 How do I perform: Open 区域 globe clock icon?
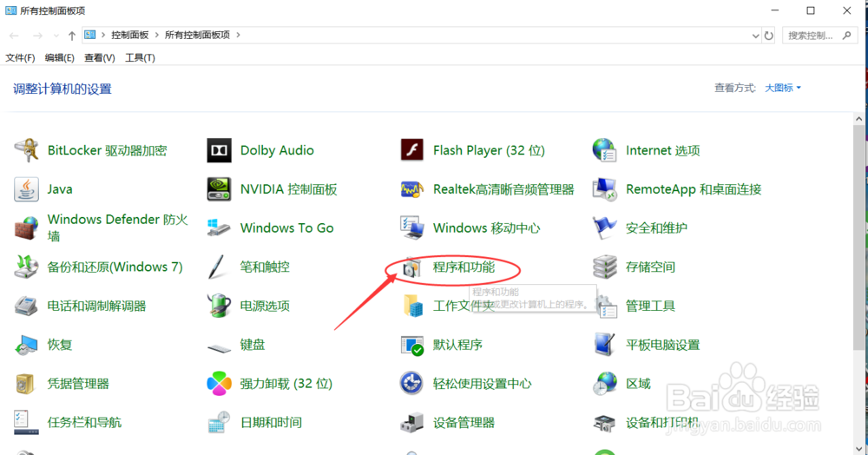pos(604,384)
